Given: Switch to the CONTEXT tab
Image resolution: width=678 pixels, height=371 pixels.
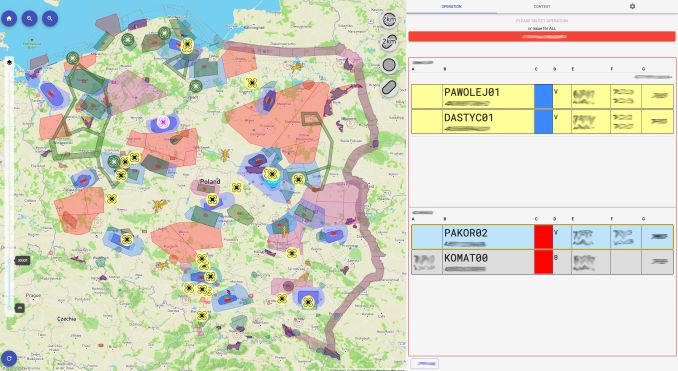Looking at the screenshot, I should click(542, 6).
